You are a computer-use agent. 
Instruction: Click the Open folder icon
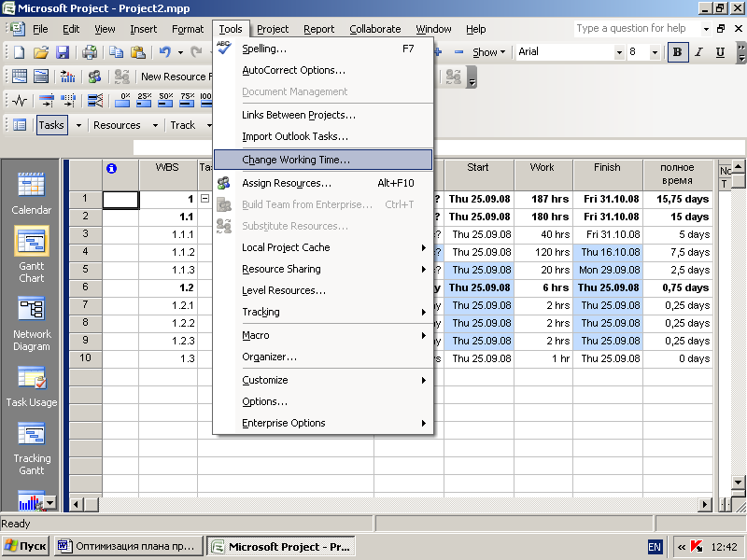click(x=41, y=52)
